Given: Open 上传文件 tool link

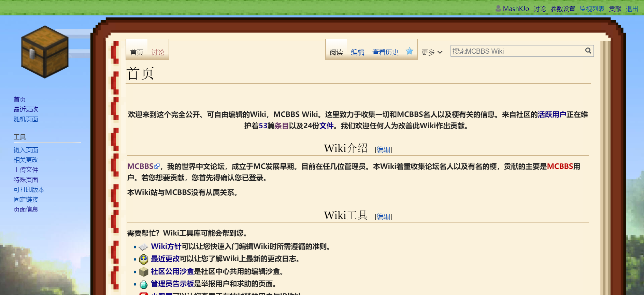Looking at the screenshot, I should [x=26, y=170].
